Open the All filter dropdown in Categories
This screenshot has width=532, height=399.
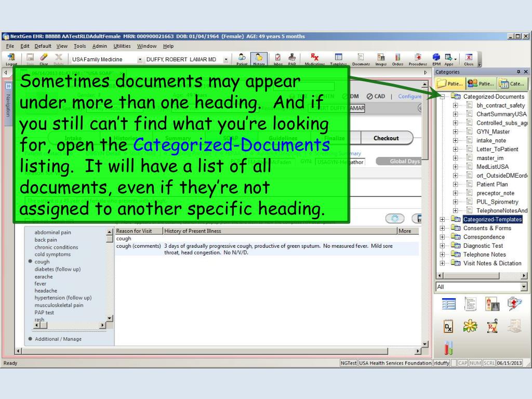tap(524, 287)
